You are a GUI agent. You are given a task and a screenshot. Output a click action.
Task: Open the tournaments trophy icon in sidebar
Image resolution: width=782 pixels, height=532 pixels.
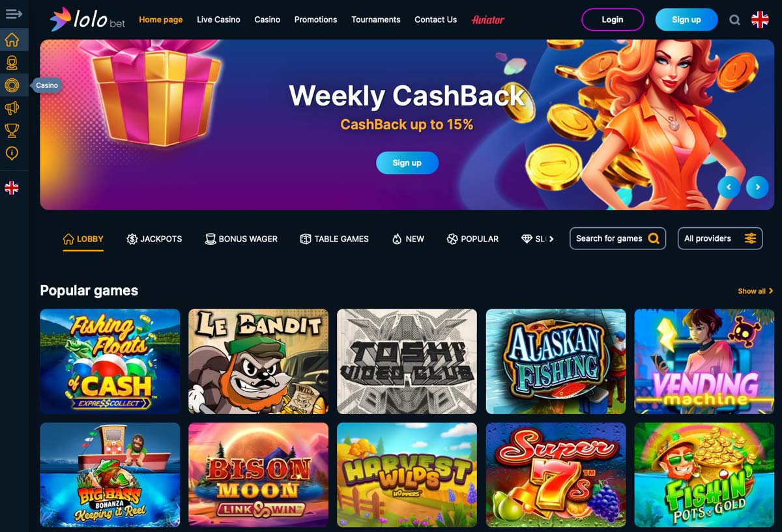click(12, 131)
